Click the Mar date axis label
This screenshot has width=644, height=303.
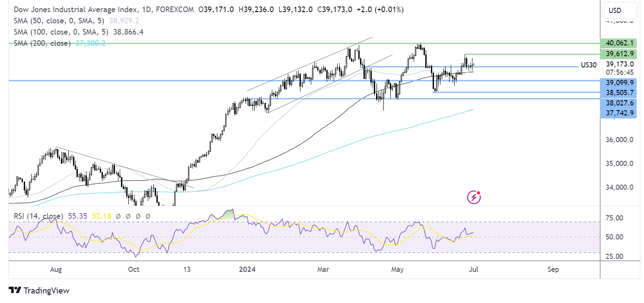323,269
